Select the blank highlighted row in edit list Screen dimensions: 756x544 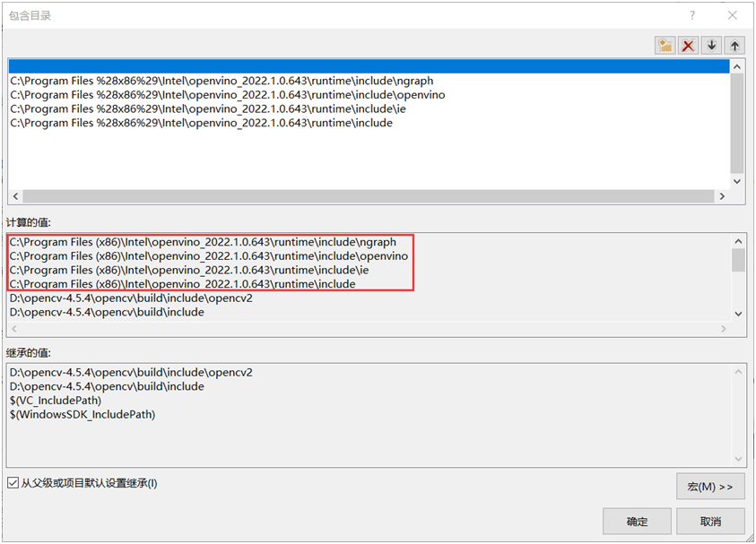pyautogui.click(x=369, y=66)
